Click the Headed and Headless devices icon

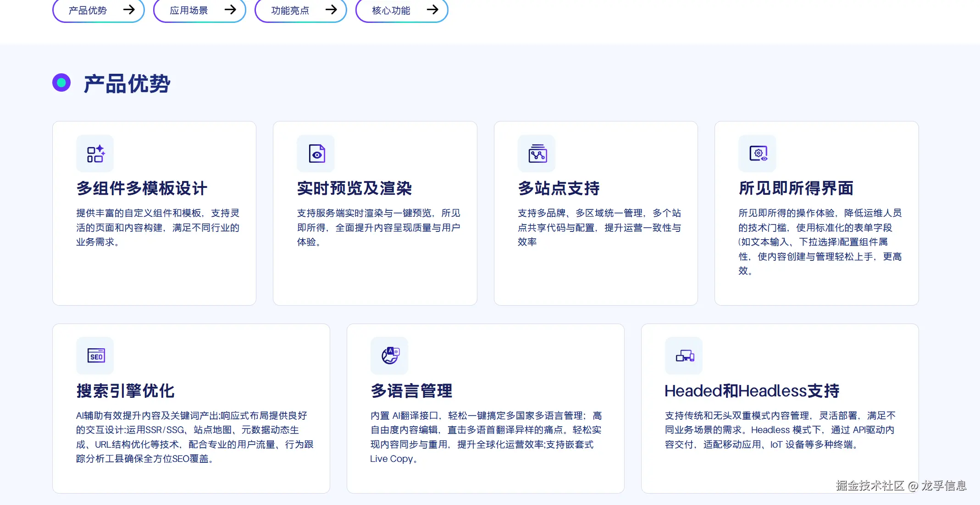point(684,356)
